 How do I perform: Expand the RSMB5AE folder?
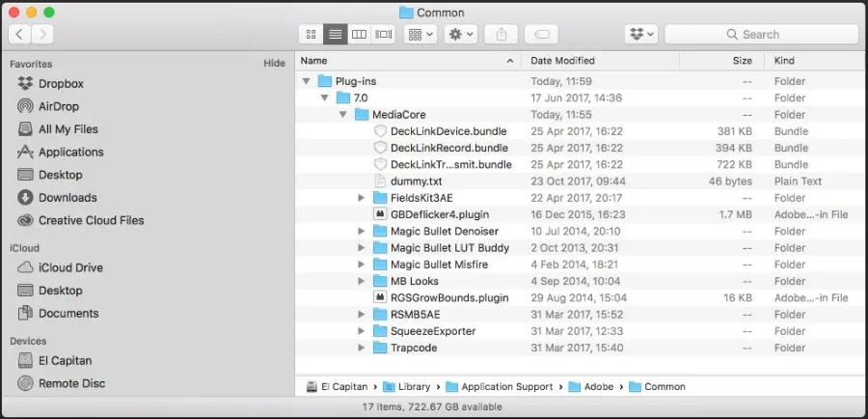click(361, 315)
